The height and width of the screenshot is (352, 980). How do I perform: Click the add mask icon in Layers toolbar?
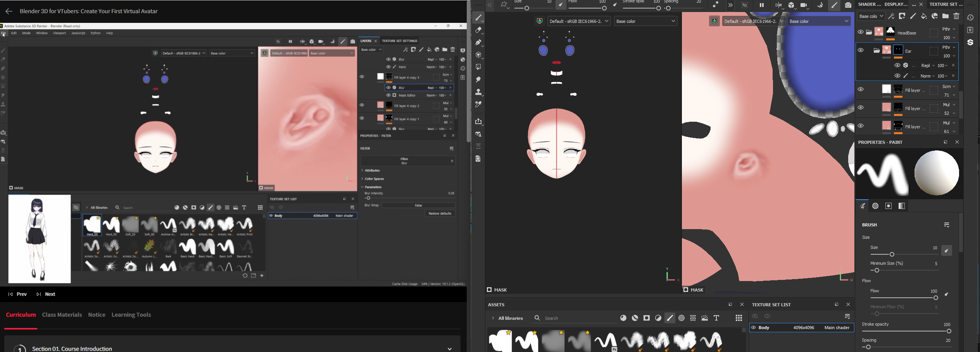point(902,16)
